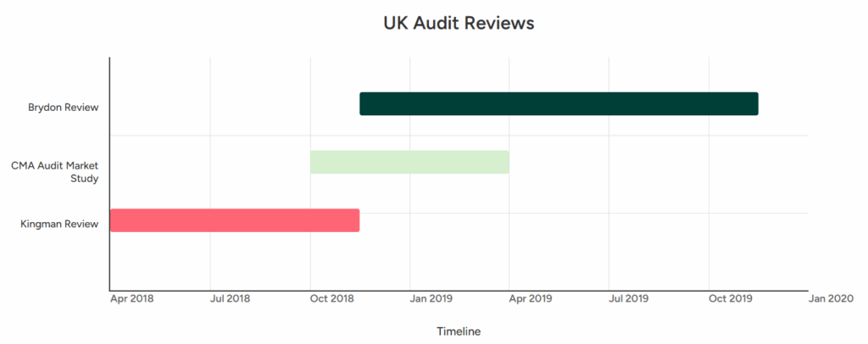Click the Apr 2018 tick label
Image resolution: width=868 pixels, height=344 pixels.
131,298
